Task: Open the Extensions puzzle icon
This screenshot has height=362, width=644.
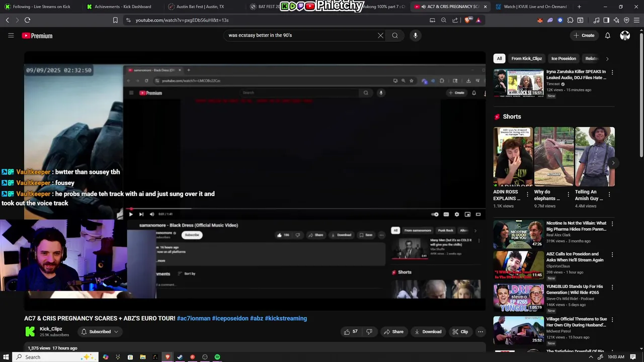Action: [570, 20]
